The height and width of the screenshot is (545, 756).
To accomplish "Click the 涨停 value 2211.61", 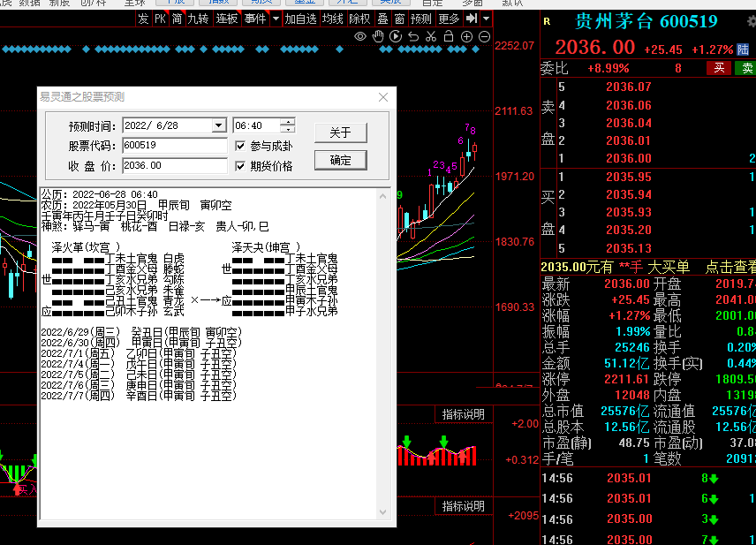I will (627, 379).
